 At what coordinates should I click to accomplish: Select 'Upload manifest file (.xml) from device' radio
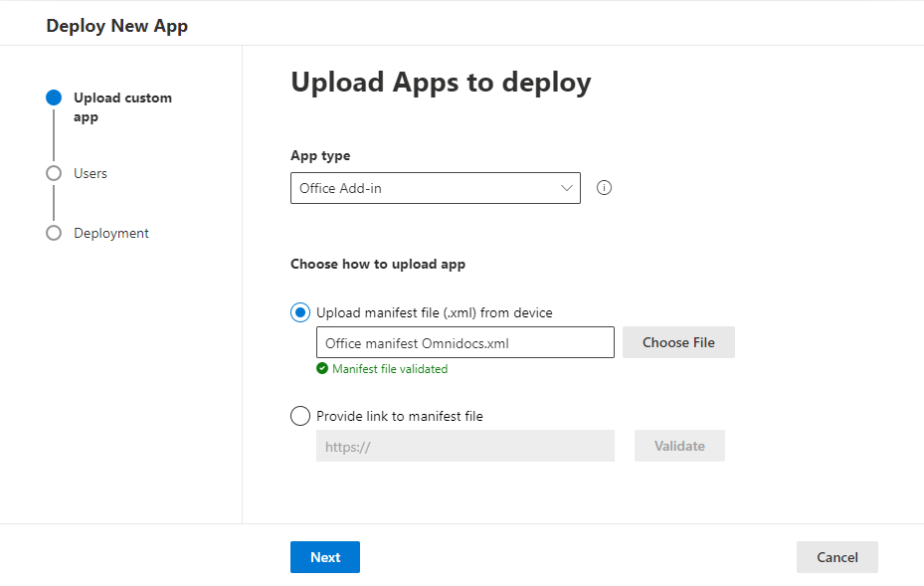(x=300, y=312)
